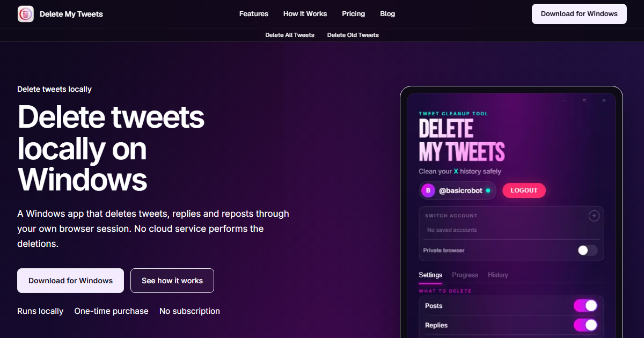The height and width of the screenshot is (338, 644).
Task: Click the app mockup maximize icon
Action: tap(584, 100)
